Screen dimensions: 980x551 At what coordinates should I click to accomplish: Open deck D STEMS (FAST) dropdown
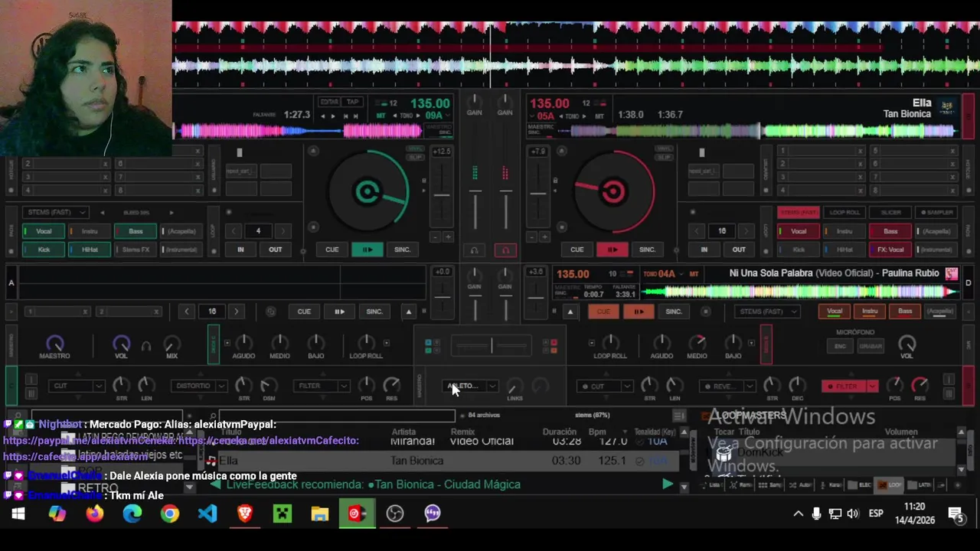click(766, 311)
